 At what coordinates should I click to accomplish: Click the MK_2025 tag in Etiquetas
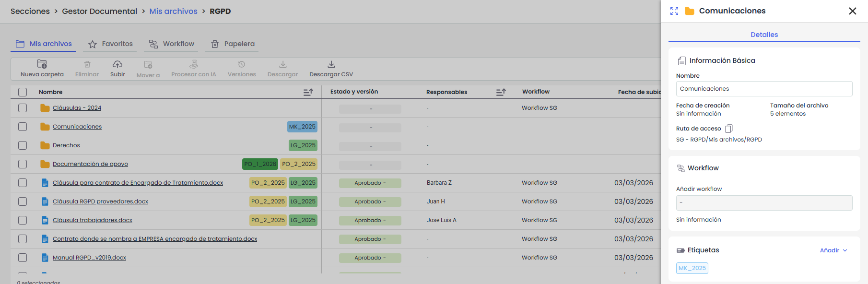click(692, 268)
